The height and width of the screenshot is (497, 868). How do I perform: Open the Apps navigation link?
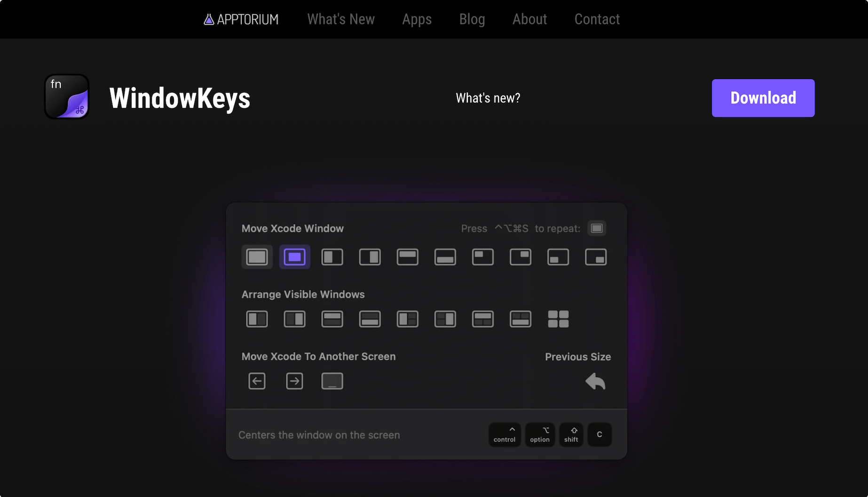pos(417,19)
